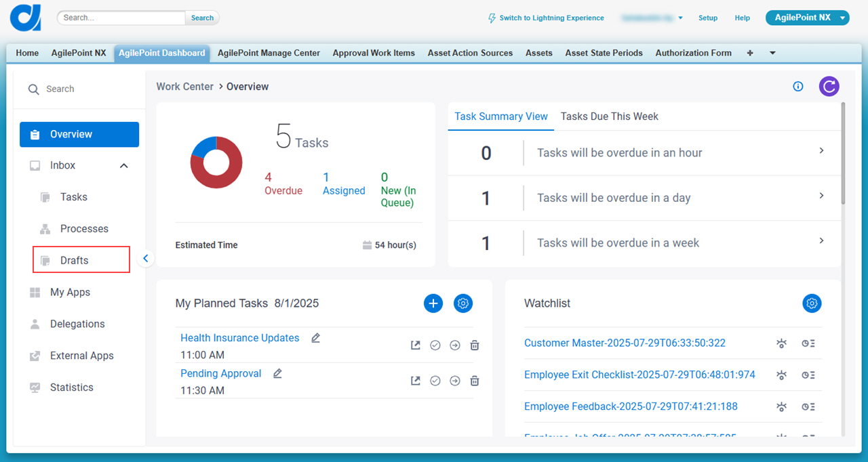
Task: Edit Health Insurance Updates with pencil icon
Action: click(x=315, y=338)
